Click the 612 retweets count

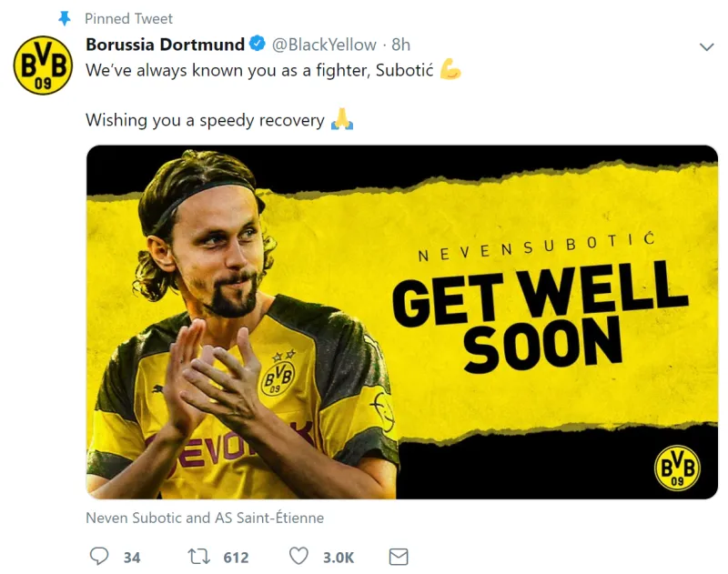[236, 558]
